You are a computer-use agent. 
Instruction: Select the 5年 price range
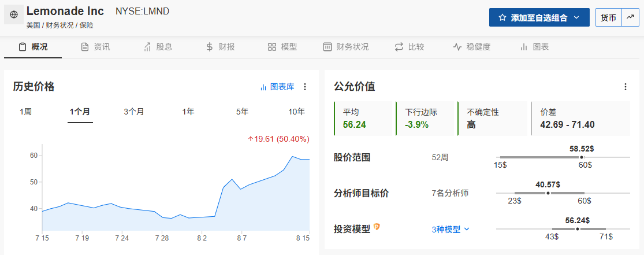tap(243, 112)
